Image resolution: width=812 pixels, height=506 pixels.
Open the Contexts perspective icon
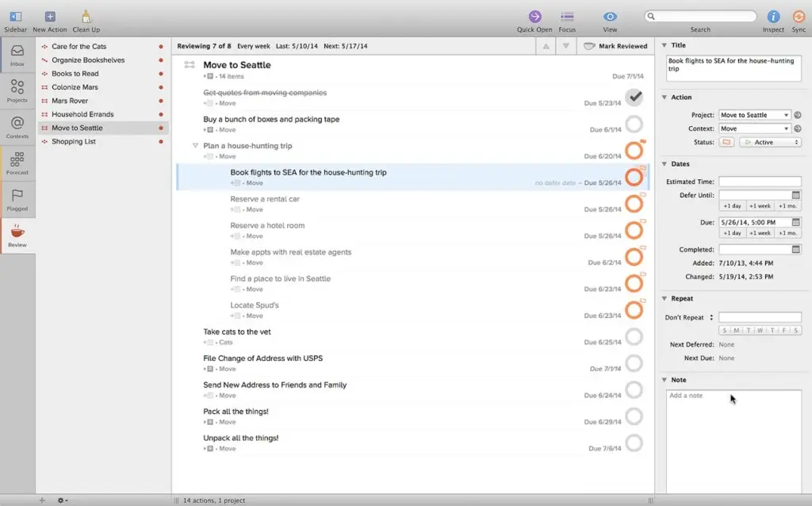click(17, 125)
